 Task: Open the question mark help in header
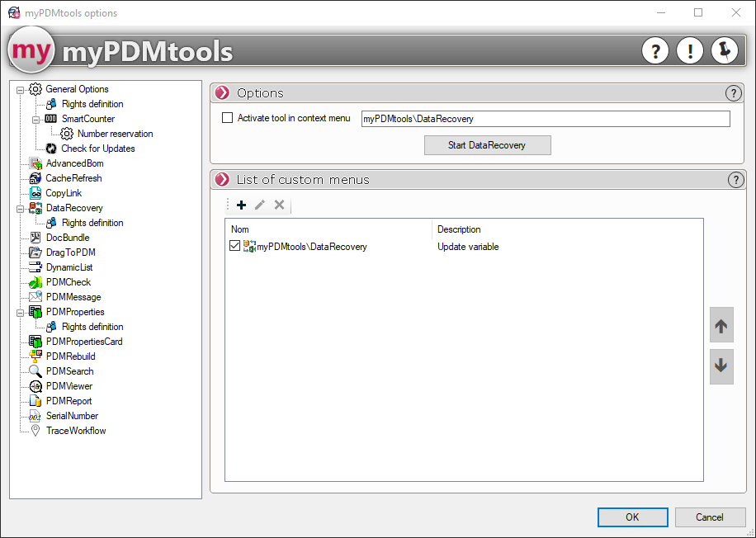pyautogui.click(x=655, y=51)
